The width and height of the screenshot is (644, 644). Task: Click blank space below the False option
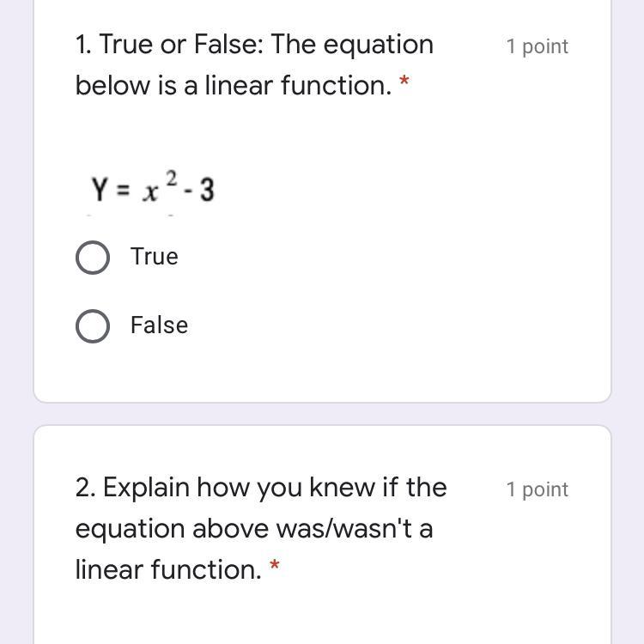pyautogui.click(x=322, y=371)
